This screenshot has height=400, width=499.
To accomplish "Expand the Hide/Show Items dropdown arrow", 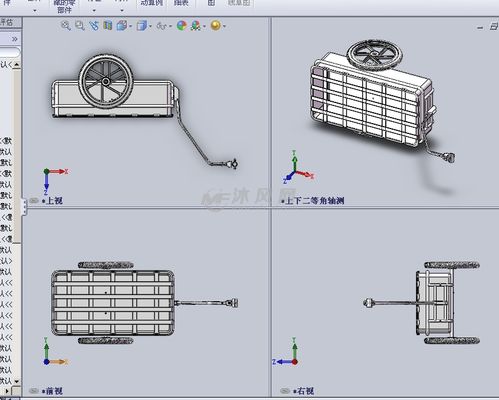I will coord(171,26).
